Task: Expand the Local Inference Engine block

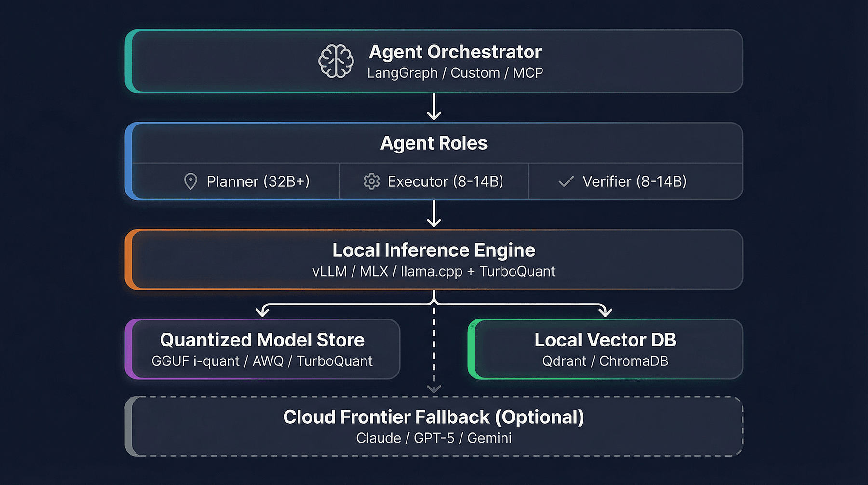Action: point(434,259)
